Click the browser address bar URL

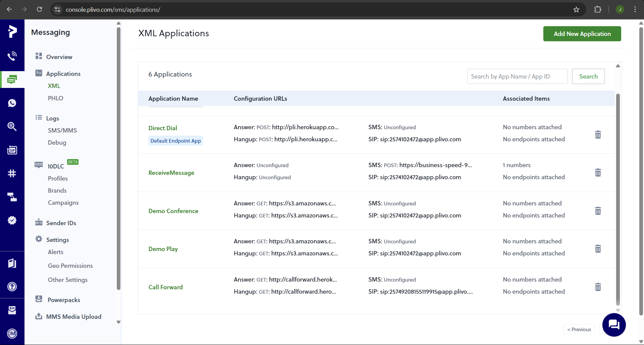point(113,9)
